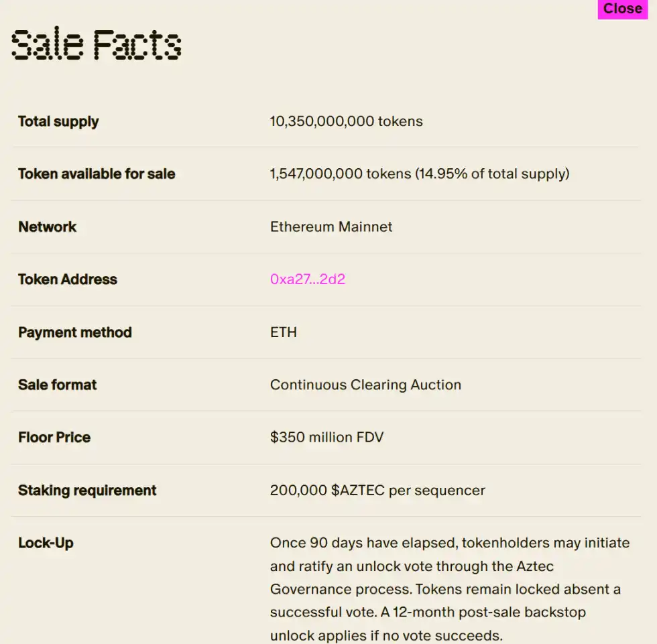Click the Floor Price label
This screenshot has width=657, height=644.
[x=54, y=437]
